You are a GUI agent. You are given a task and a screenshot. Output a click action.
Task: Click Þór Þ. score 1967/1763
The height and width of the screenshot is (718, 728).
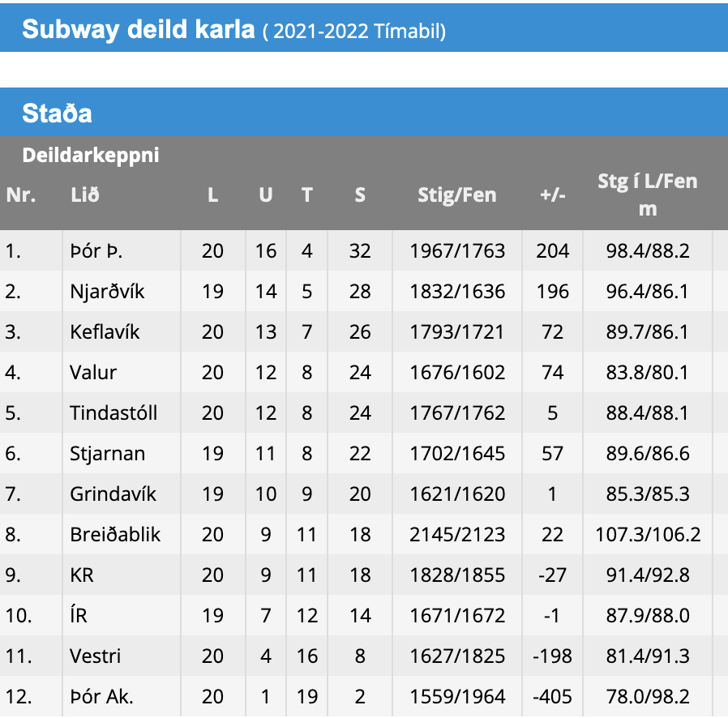coord(457,251)
